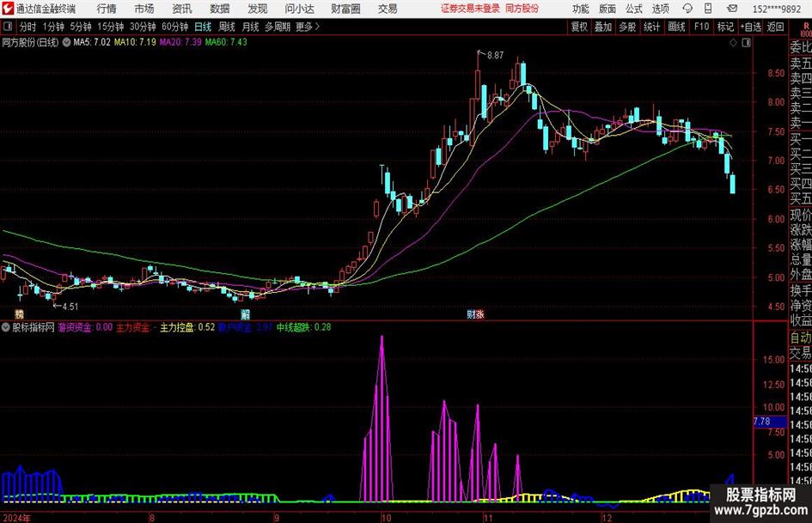This screenshot has width=812, height=523.
Task: Open the F10 company info button
Action: 701,27
